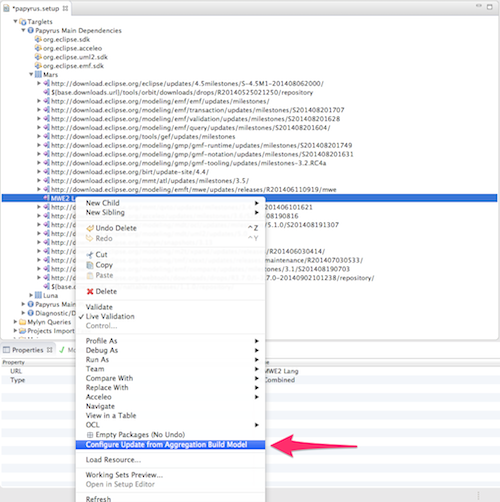The width and height of the screenshot is (500, 502).
Task: Open the Profile As submenu
Action: point(170,341)
